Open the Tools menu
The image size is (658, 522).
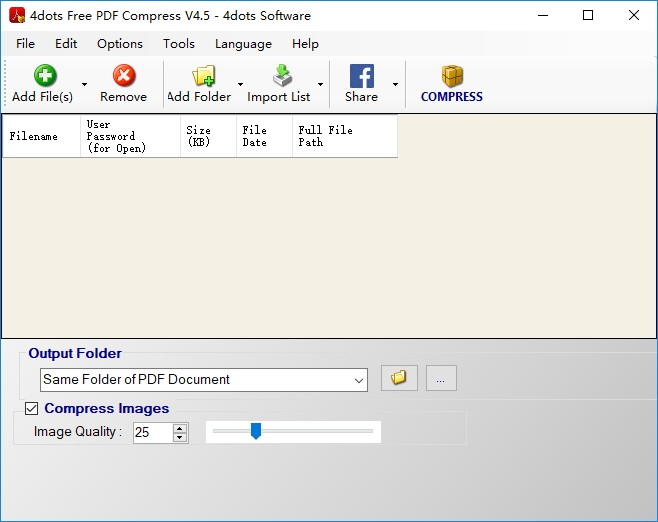pyautogui.click(x=179, y=44)
